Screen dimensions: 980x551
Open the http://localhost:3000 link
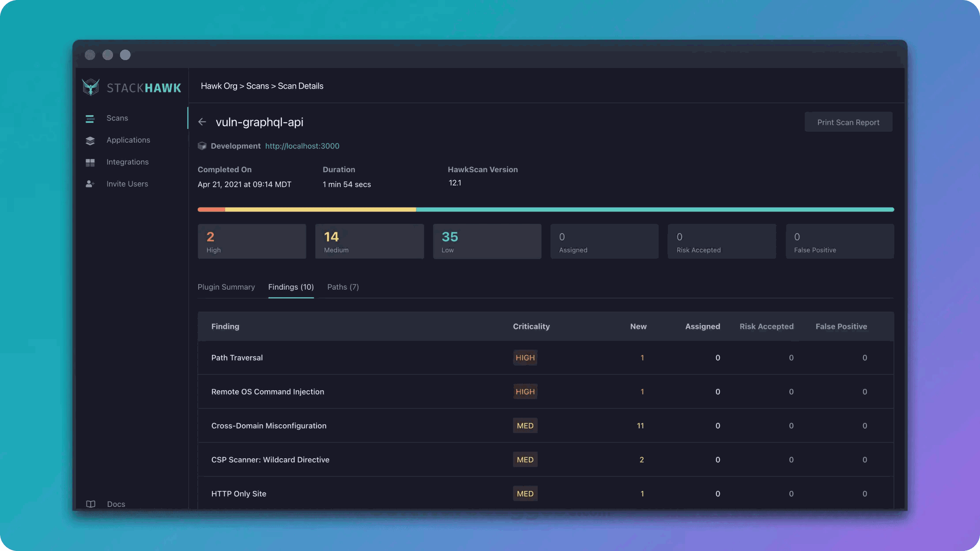(302, 146)
